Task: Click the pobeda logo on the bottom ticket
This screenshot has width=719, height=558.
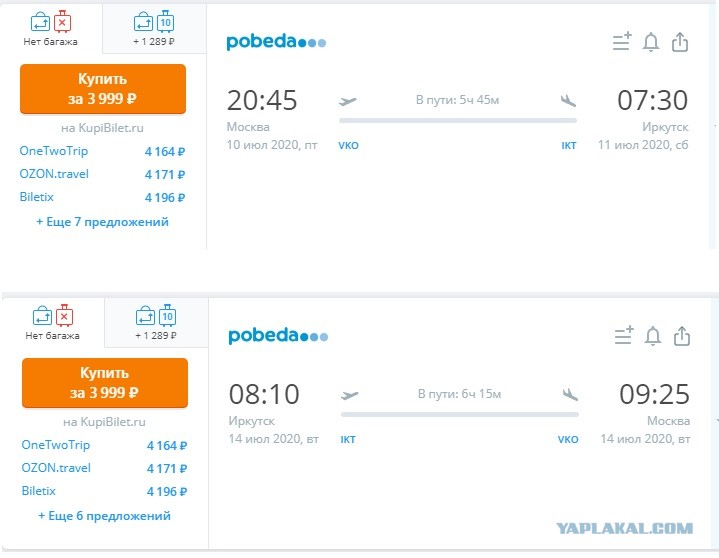Action: point(278,336)
